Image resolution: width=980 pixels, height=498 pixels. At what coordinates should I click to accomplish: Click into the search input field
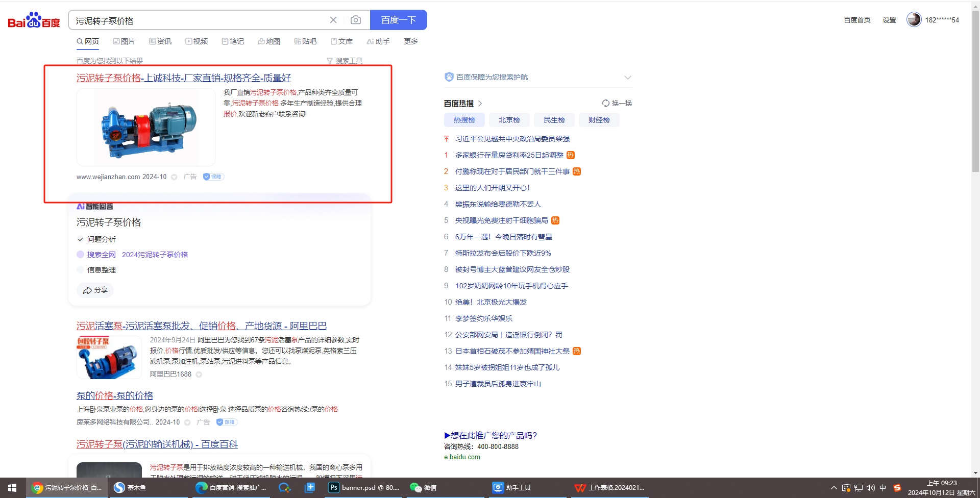199,20
